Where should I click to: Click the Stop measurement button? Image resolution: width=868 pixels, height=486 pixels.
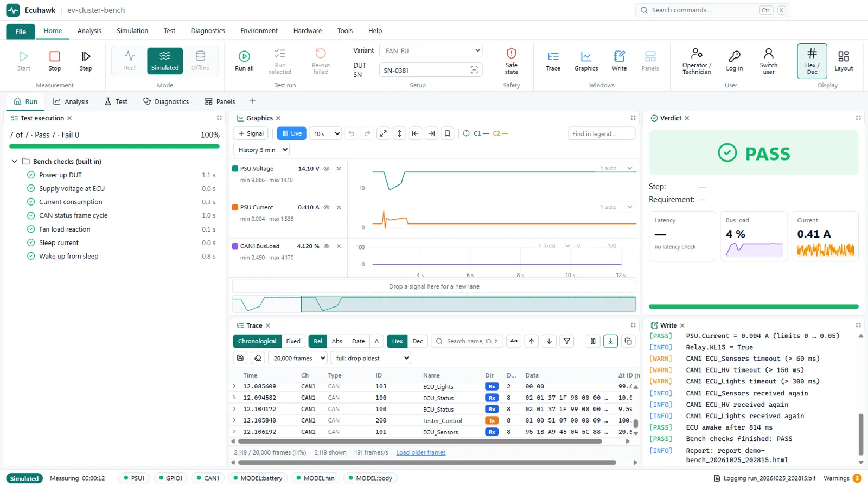(x=55, y=61)
